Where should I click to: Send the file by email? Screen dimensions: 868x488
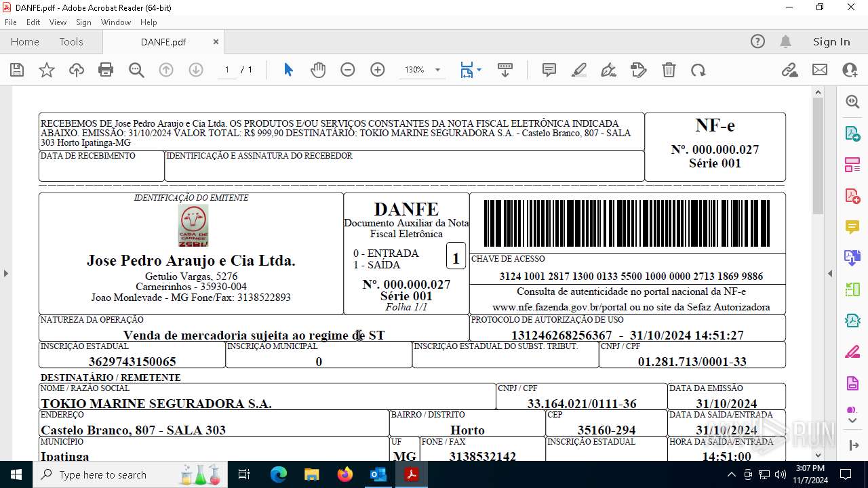click(820, 70)
